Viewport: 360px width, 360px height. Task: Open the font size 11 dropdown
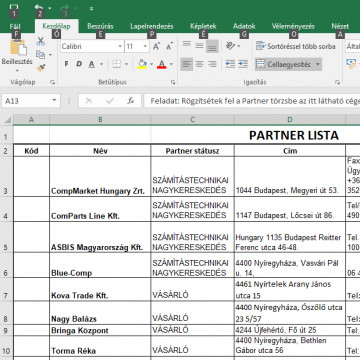click(x=145, y=47)
